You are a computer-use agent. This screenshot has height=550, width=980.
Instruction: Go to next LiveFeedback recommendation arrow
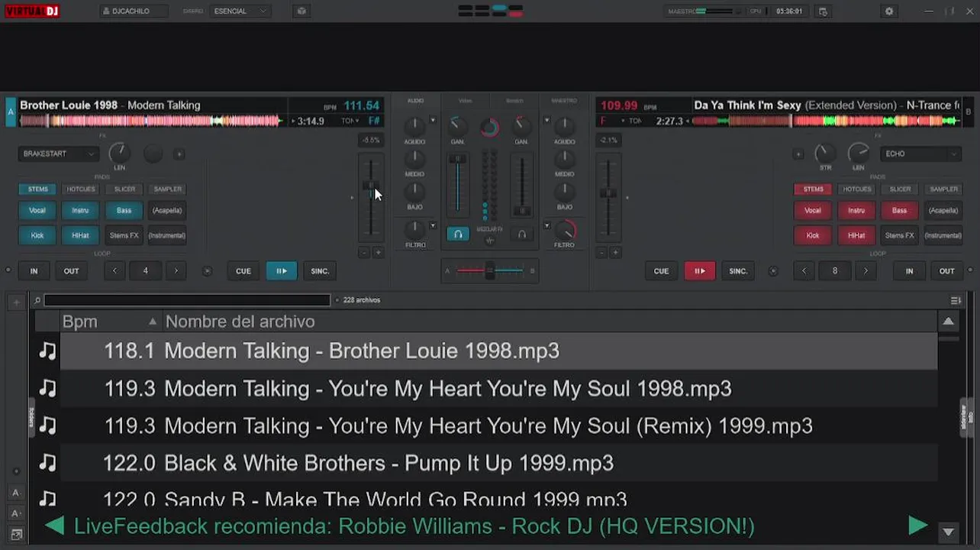[x=918, y=526]
